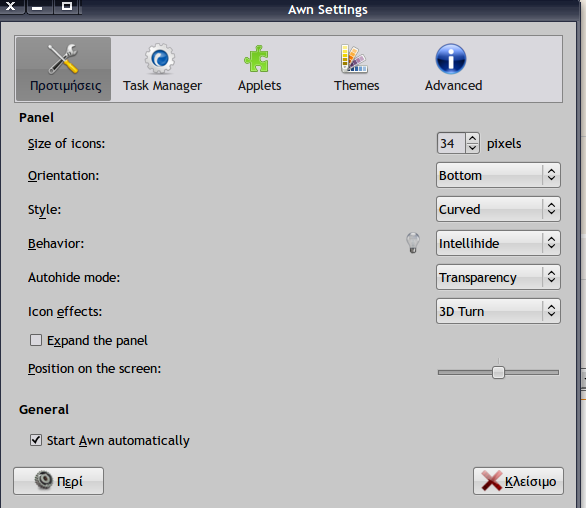
Task: Maximize the Awn Settings window
Action: pos(67,6)
